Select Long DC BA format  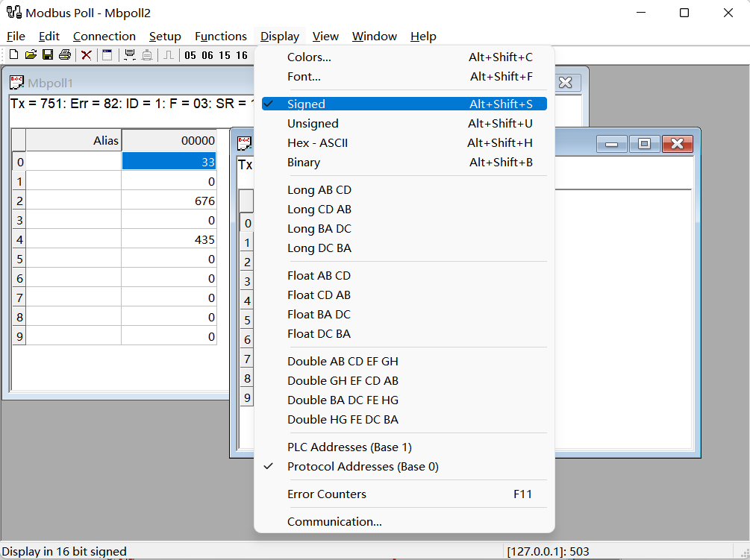[404, 248]
